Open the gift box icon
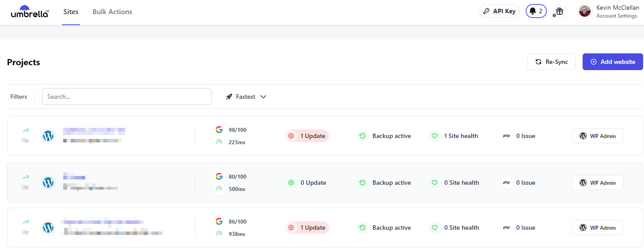The height and width of the screenshot is (250, 644). pyautogui.click(x=559, y=11)
